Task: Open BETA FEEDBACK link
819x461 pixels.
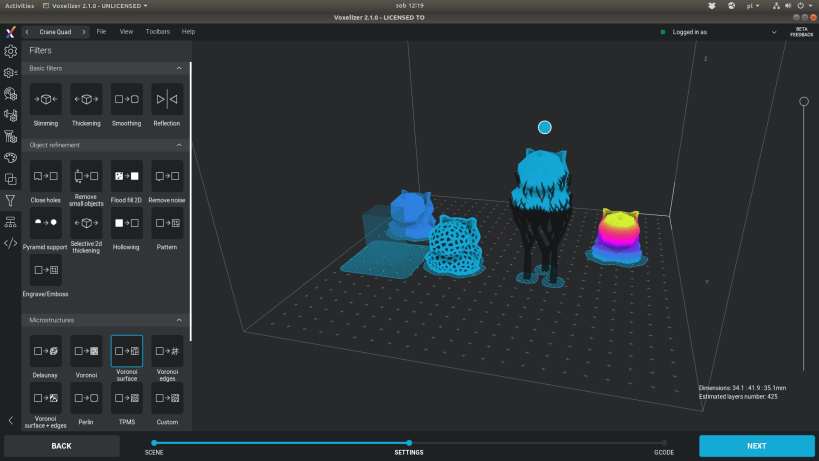Action: point(801,32)
